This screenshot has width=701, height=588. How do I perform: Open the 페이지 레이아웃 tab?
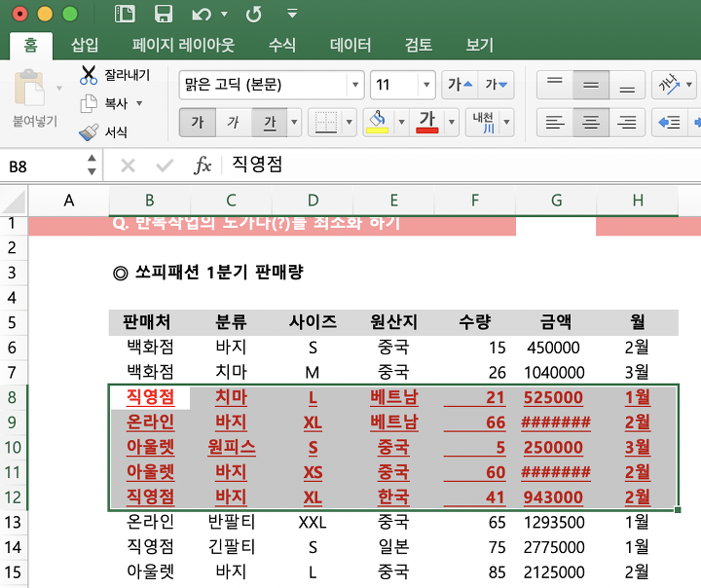[183, 45]
